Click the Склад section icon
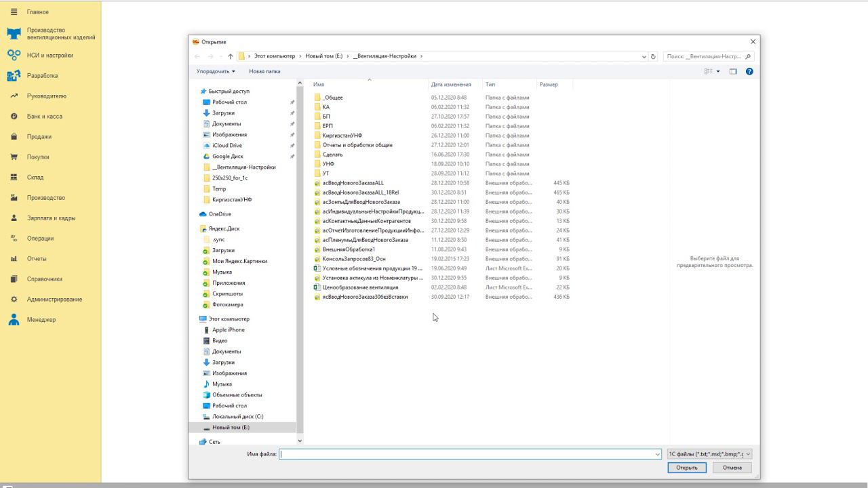 coord(14,178)
